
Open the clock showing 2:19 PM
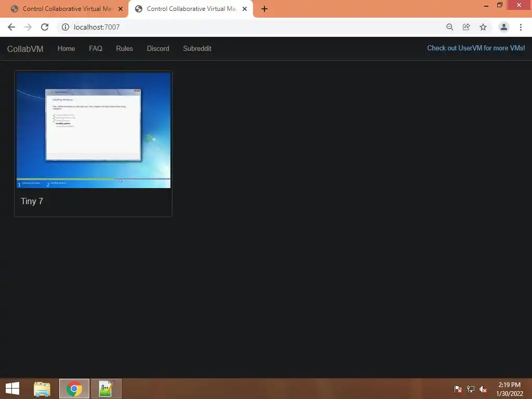click(x=510, y=389)
